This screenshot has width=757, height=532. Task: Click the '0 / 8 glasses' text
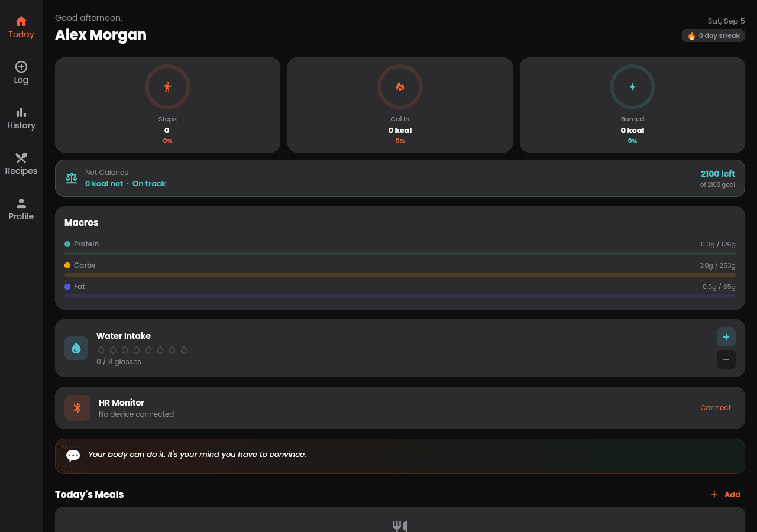point(119,362)
